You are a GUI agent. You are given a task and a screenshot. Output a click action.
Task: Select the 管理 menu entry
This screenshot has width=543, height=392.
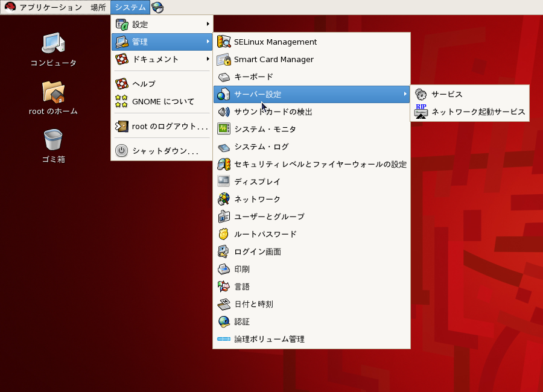162,42
